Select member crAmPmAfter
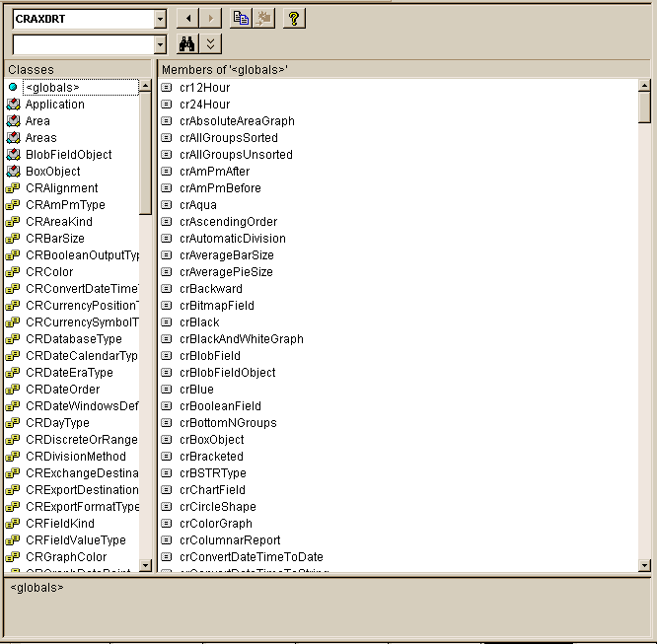657x644 pixels. [x=214, y=172]
